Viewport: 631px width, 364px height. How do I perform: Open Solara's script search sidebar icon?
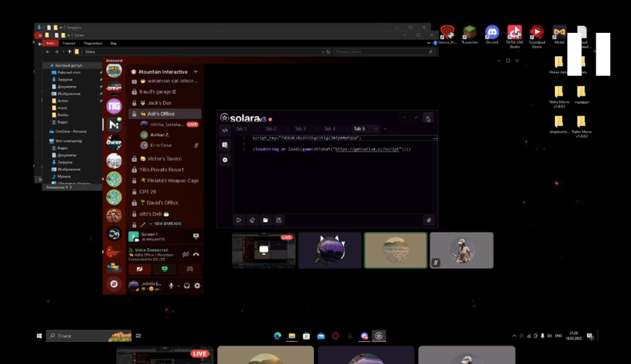(x=225, y=145)
